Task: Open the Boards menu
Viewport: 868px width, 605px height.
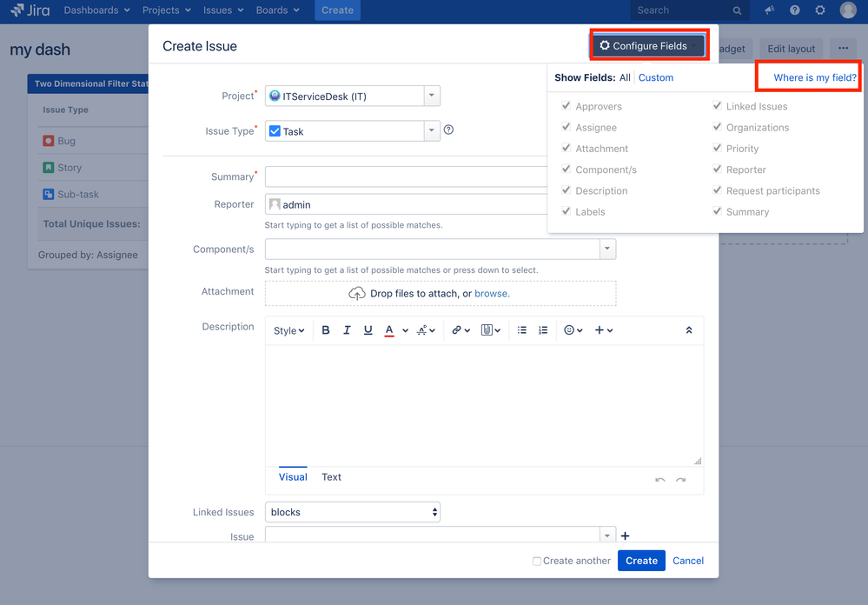Action: pyautogui.click(x=278, y=10)
